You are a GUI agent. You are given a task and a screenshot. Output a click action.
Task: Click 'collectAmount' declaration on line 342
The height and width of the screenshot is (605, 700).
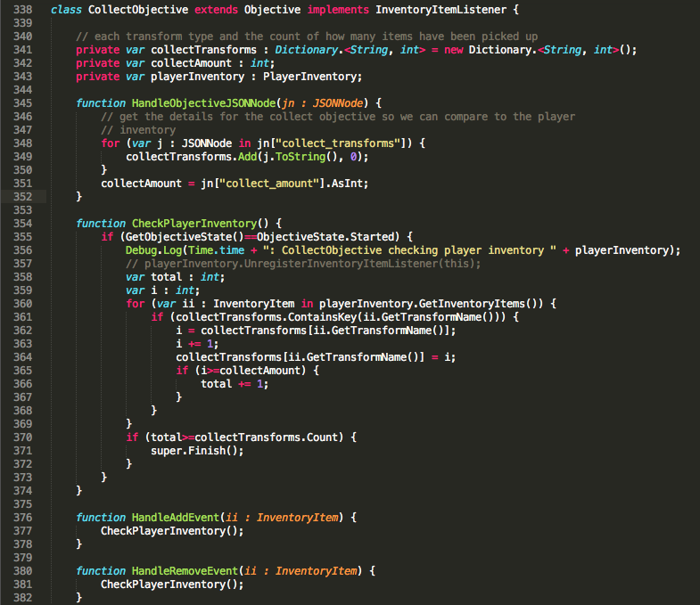click(x=191, y=63)
